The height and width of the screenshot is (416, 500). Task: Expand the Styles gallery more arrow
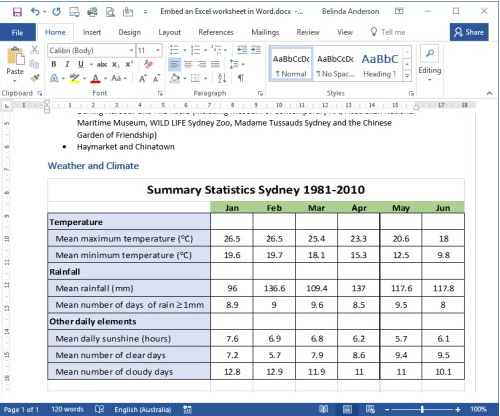point(407,76)
